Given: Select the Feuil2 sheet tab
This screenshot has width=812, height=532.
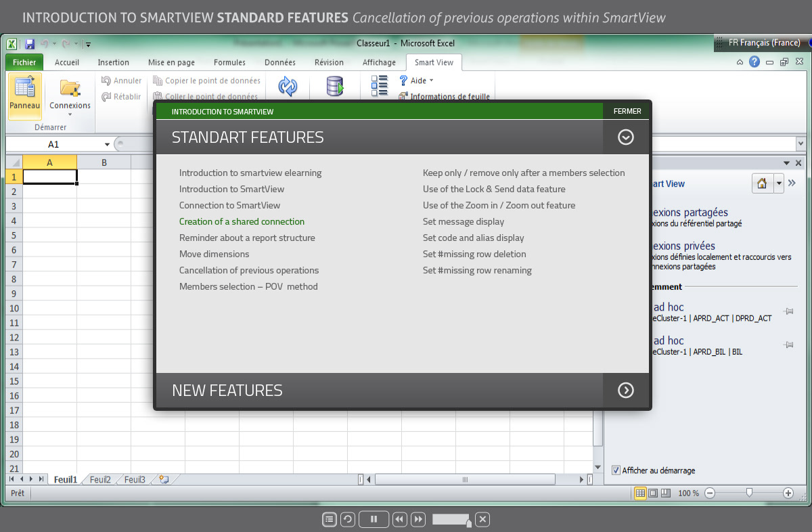Looking at the screenshot, I should click(100, 479).
